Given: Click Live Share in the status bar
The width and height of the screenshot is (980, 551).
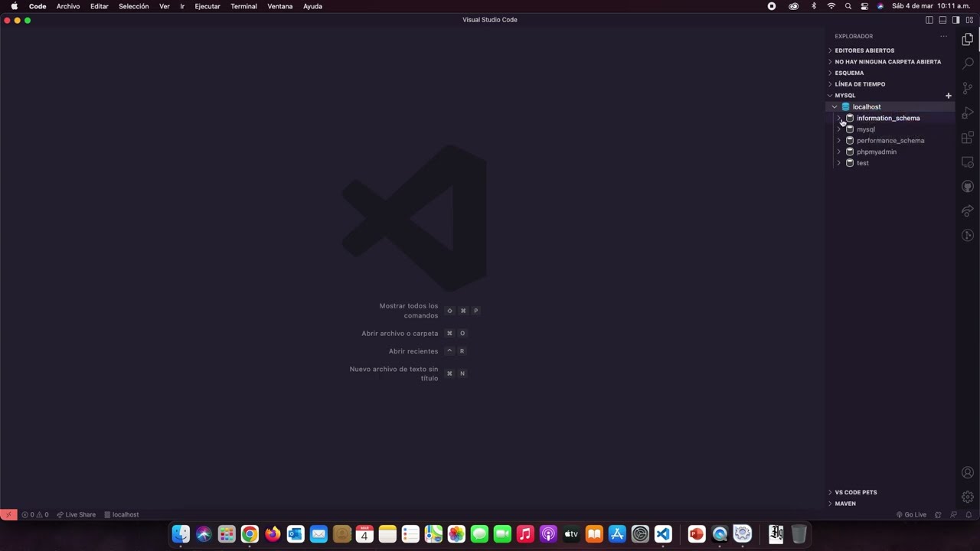Looking at the screenshot, I should [76, 515].
